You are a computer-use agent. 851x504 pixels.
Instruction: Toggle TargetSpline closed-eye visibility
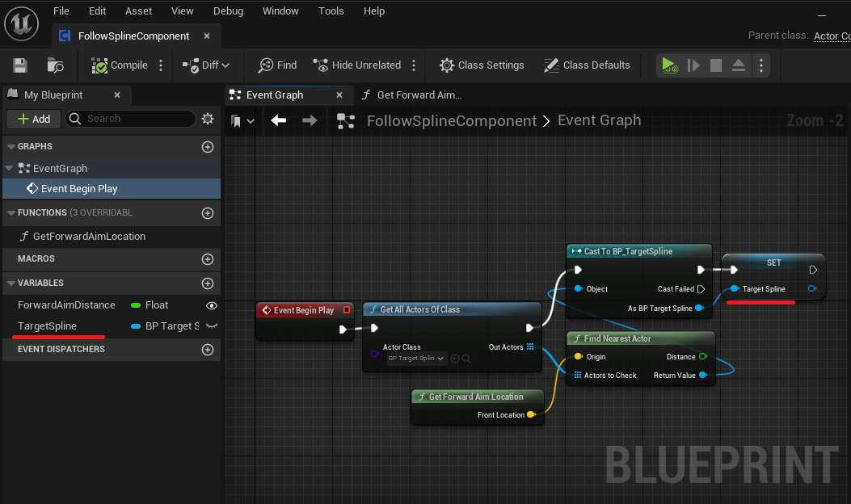[x=212, y=326]
